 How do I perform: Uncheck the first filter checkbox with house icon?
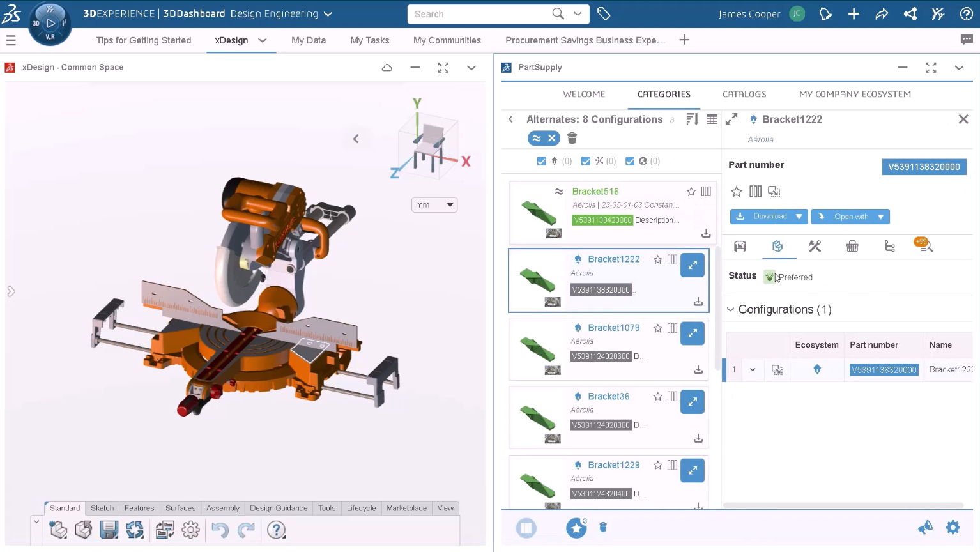point(542,161)
